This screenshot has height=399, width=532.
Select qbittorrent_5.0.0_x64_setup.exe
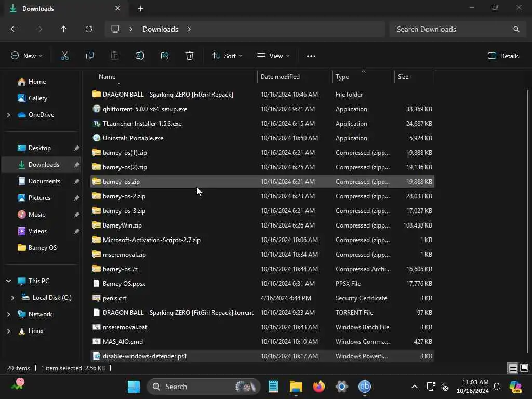point(262,109)
